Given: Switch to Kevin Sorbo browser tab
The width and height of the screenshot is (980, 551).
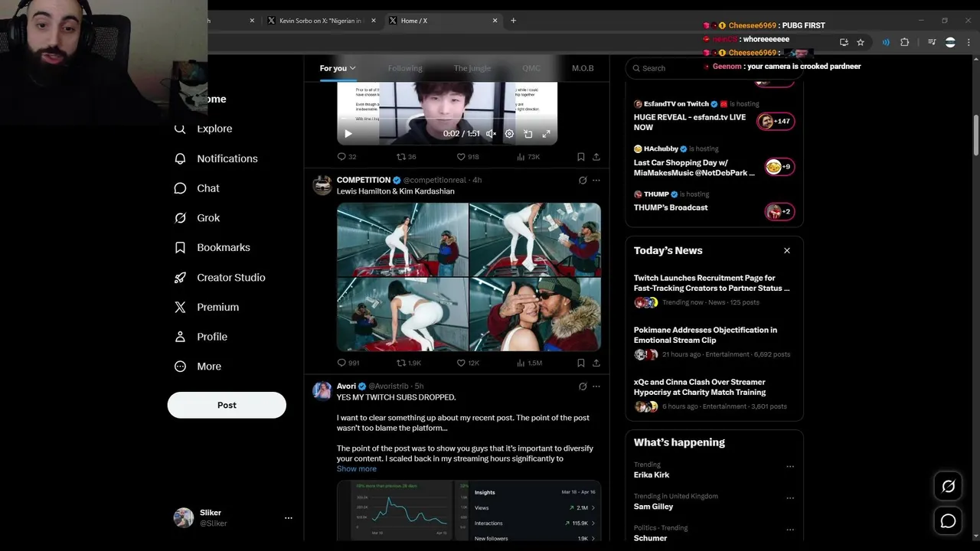Looking at the screenshot, I should click(321, 21).
